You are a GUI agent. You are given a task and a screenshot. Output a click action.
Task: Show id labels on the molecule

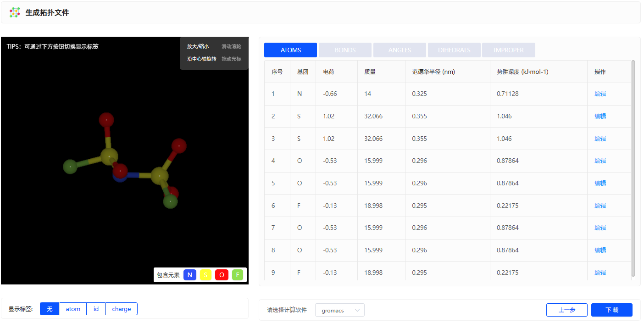click(96, 309)
